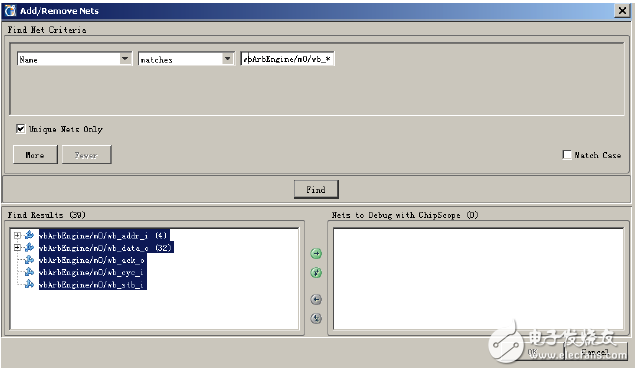Click the remove all nets arrow icon
636x372 pixels.
tap(316, 318)
